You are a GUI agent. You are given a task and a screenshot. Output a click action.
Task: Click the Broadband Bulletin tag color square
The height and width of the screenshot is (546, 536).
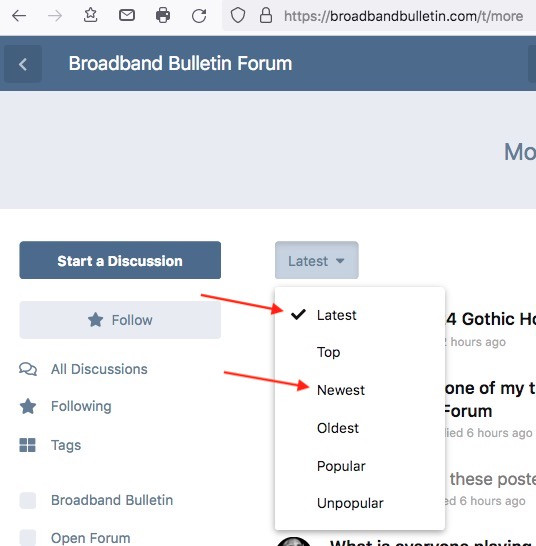click(x=28, y=500)
